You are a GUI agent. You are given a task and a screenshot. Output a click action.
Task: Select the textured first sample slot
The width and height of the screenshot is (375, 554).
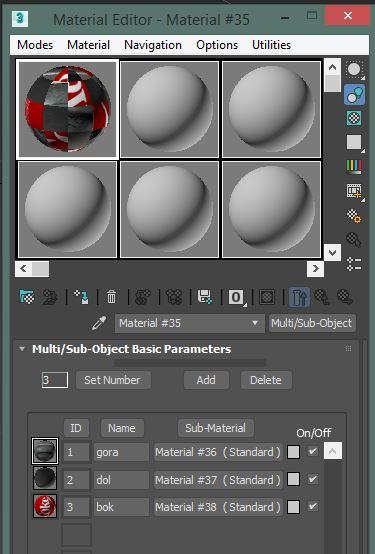point(67,109)
